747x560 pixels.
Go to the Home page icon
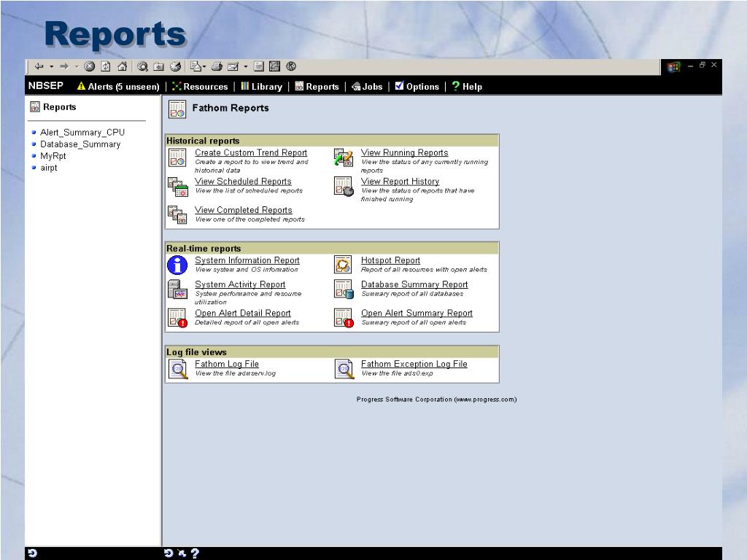[x=123, y=66]
